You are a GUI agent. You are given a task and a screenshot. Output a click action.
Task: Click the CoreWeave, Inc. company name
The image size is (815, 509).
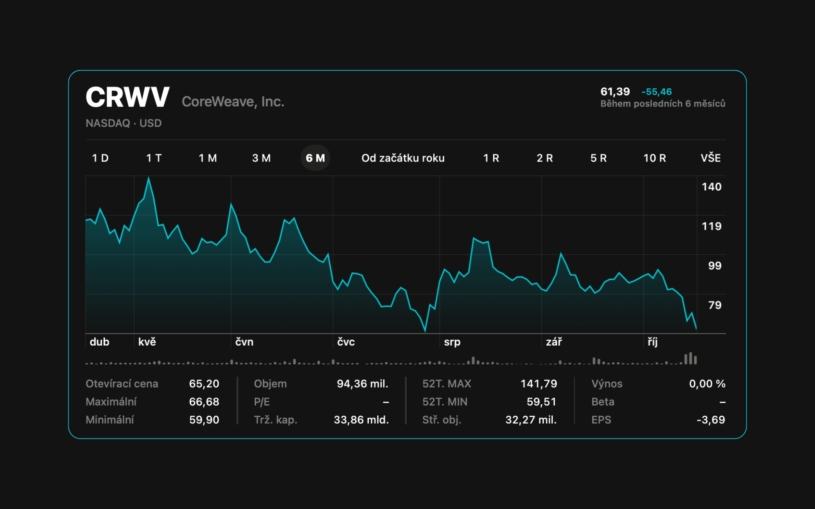pos(233,101)
